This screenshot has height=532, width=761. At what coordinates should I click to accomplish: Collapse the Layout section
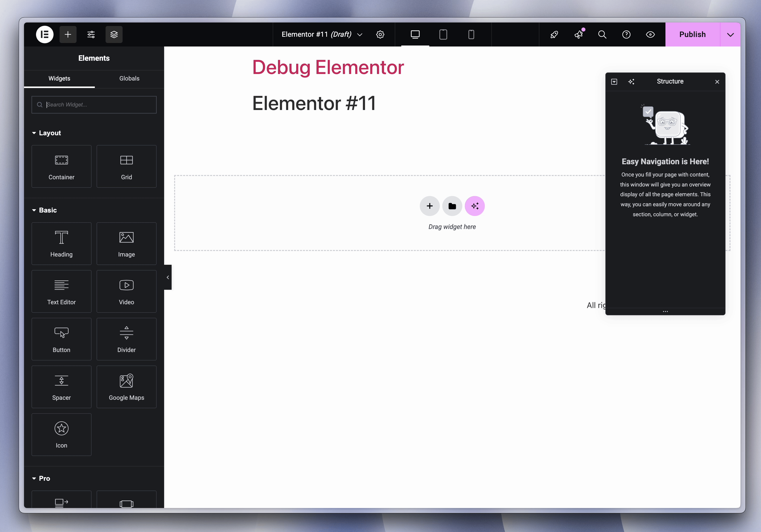coord(46,133)
